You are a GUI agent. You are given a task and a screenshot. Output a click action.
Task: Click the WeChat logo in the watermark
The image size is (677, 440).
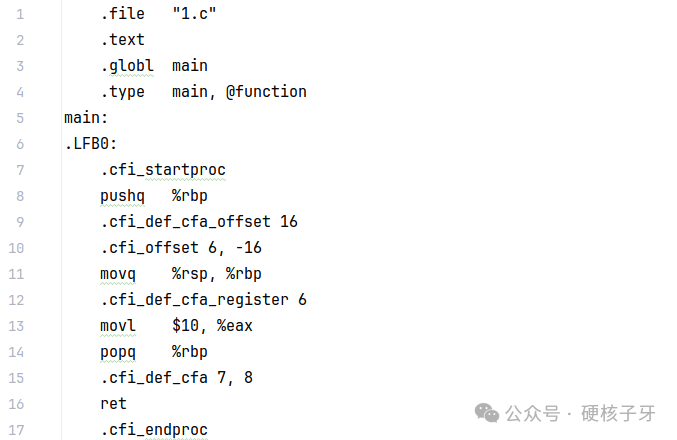tap(488, 412)
